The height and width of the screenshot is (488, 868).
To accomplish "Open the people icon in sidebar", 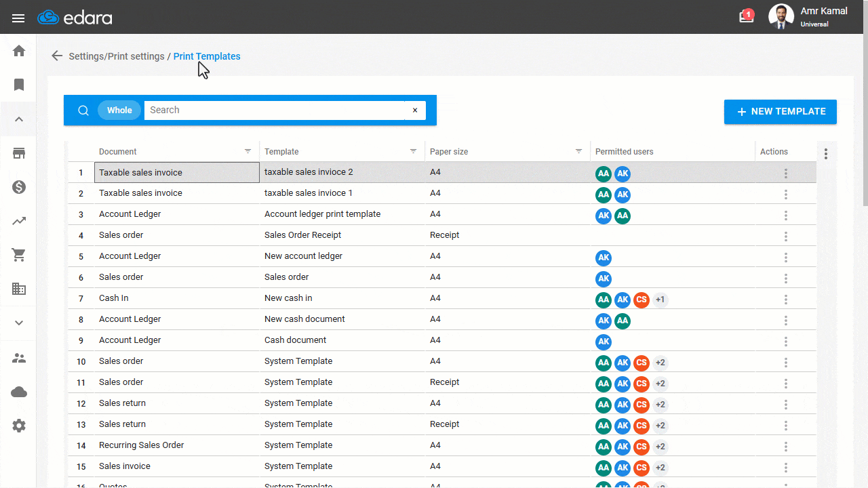I will click(19, 358).
